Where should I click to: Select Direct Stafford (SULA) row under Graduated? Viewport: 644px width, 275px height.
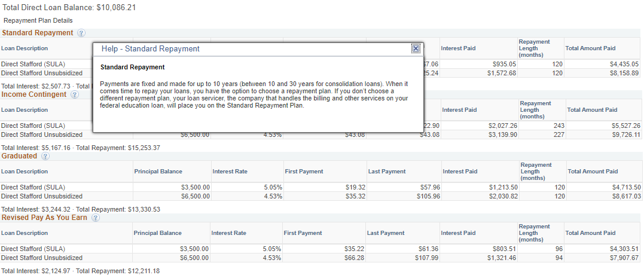[33, 187]
